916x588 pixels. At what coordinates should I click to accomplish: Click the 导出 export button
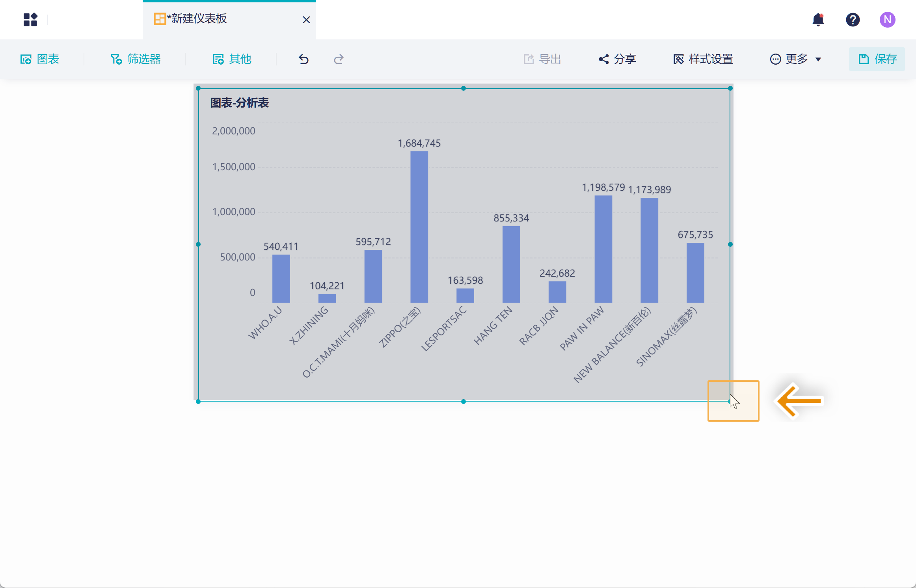[x=542, y=59]
